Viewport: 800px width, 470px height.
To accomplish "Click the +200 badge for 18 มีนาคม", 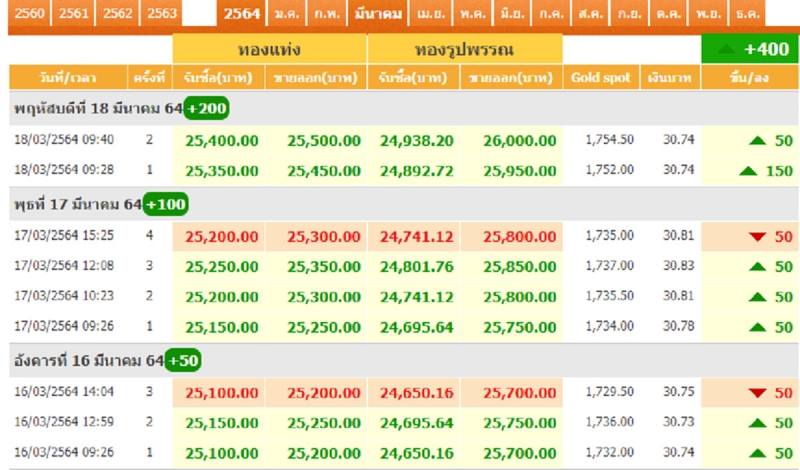I will point(206,108).
